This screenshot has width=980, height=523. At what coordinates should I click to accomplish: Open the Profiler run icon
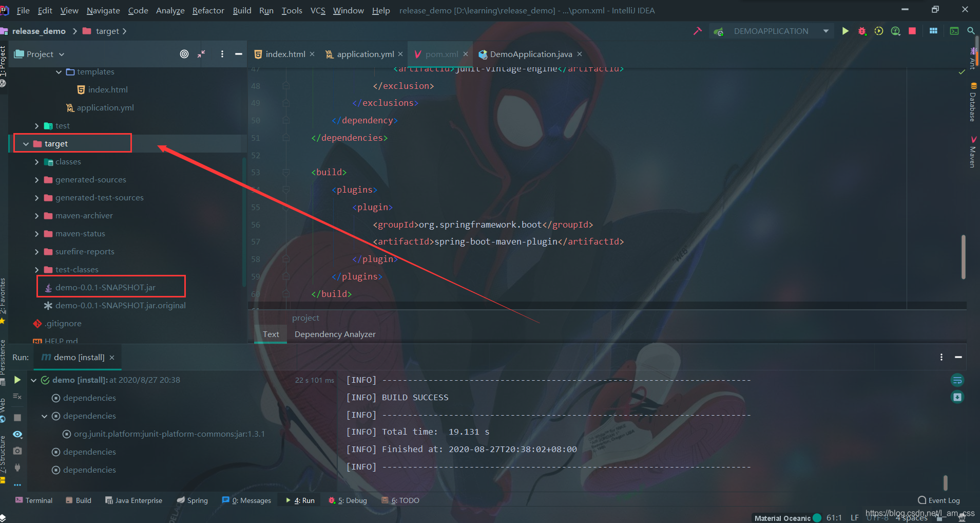pyautogui.click(x=896, y=31)
